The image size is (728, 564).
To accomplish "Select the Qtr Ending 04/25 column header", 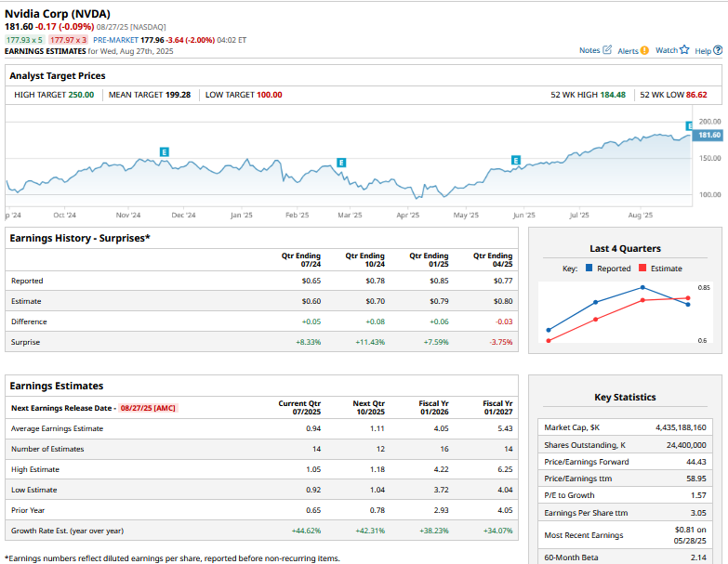I will [493, 259].
